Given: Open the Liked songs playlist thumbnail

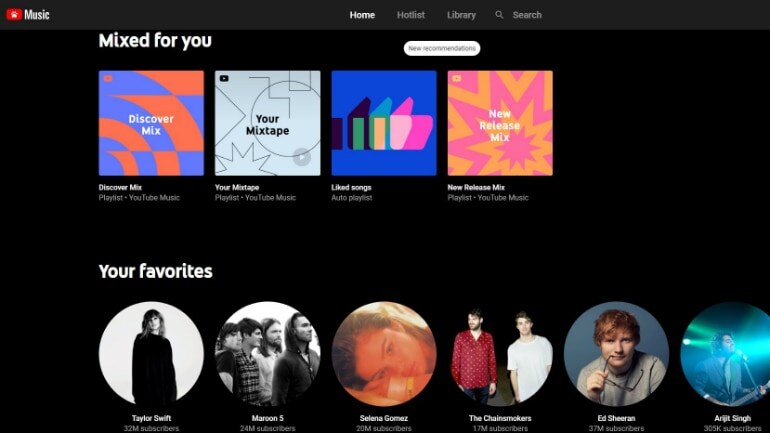Looking at the screenshot, I should point(384,123).
